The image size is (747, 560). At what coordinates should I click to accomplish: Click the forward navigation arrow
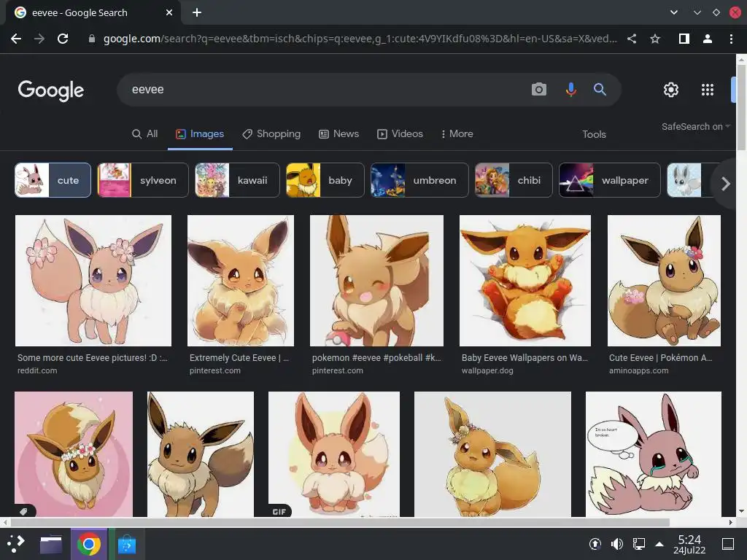tap(39, 39)
